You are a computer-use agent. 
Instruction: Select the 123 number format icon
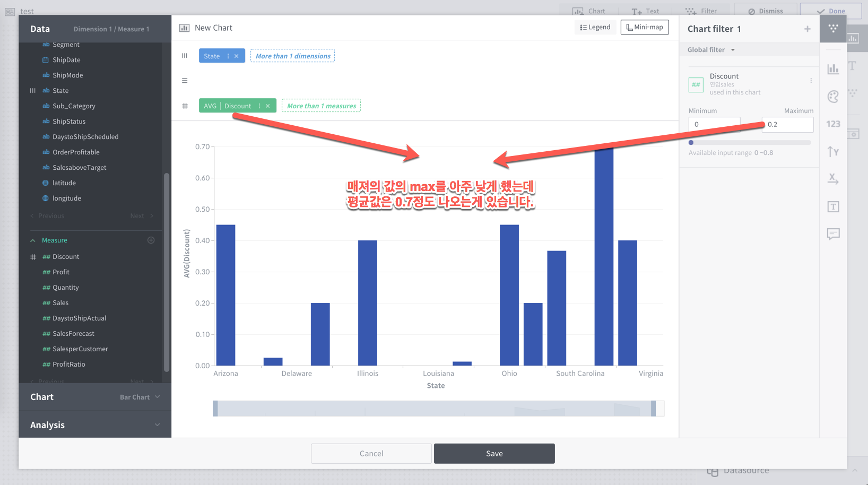pyautogui.click(x=833, y=124)
